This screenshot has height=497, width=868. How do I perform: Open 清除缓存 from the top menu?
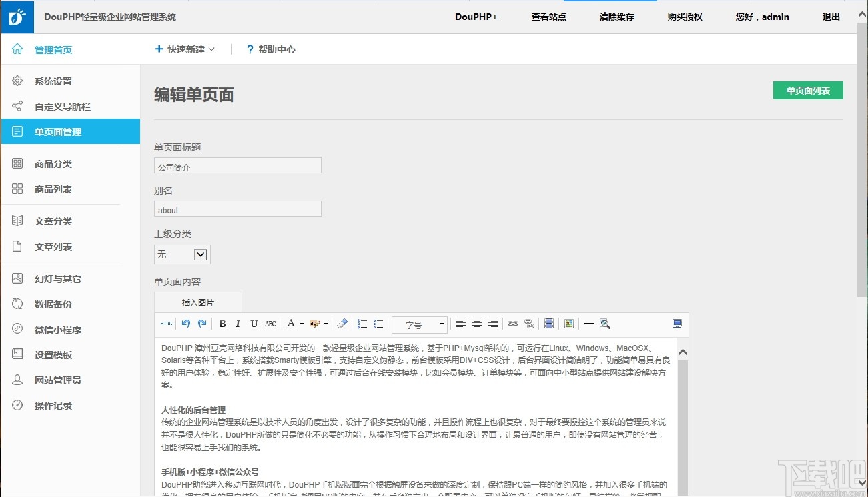click(x=616, y=17)
